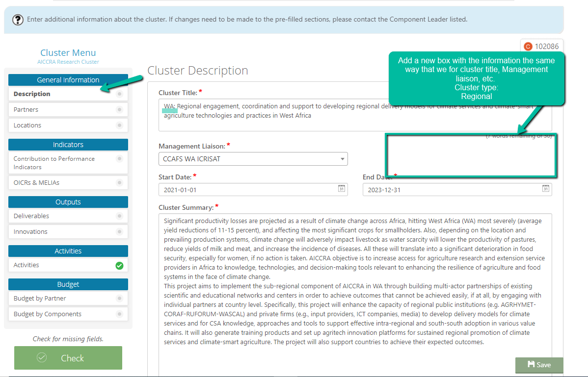Open the End Date calendar icon
Image resolution: width=588 pixels, height=377 pixels.
(546, 188)
